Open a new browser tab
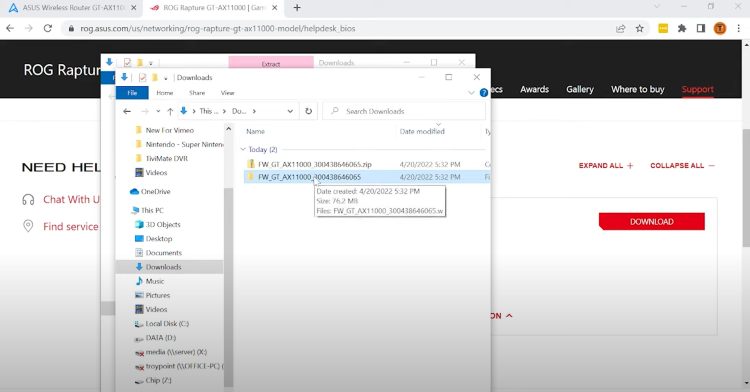The width and height of the screenshot is (750, 392). (x=297, y=8)
